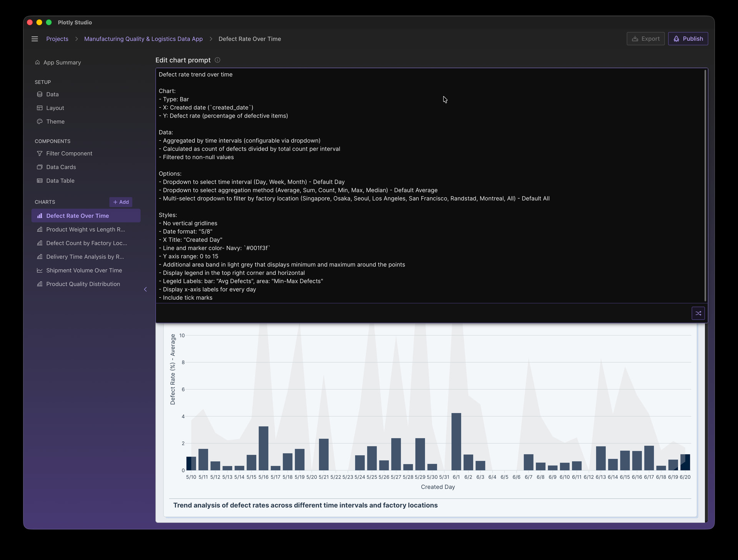Click the shuffle regenerate icon below the prompt

tap(698, 313)
